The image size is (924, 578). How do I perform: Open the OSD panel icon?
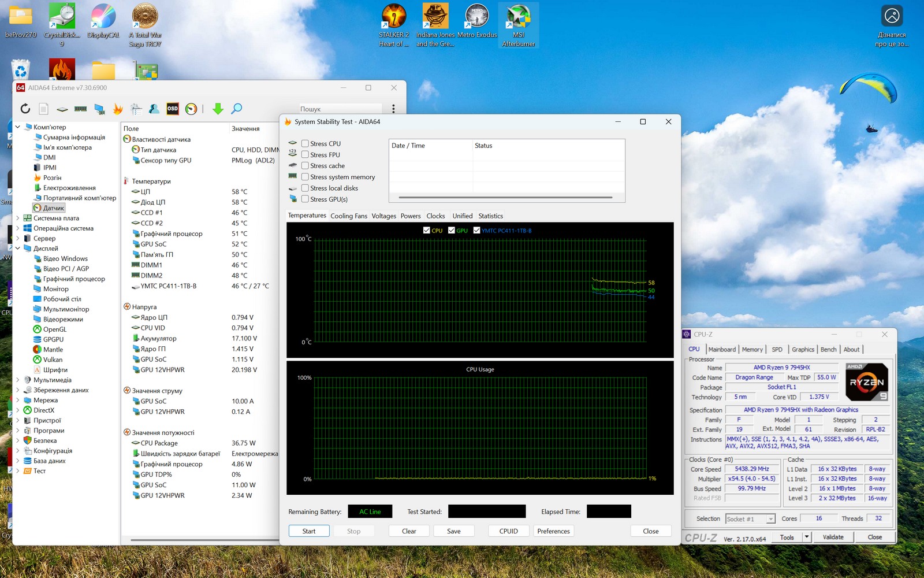(173, 109)
